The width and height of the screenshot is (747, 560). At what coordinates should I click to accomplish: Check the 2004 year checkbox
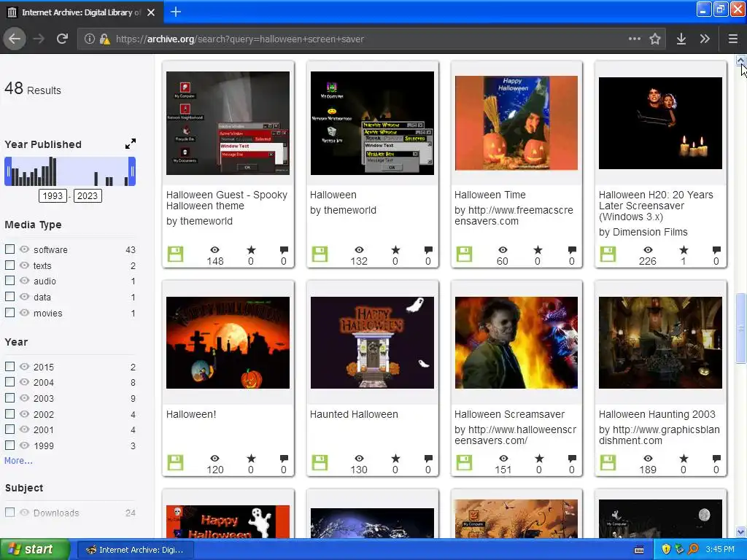(9, 381)
